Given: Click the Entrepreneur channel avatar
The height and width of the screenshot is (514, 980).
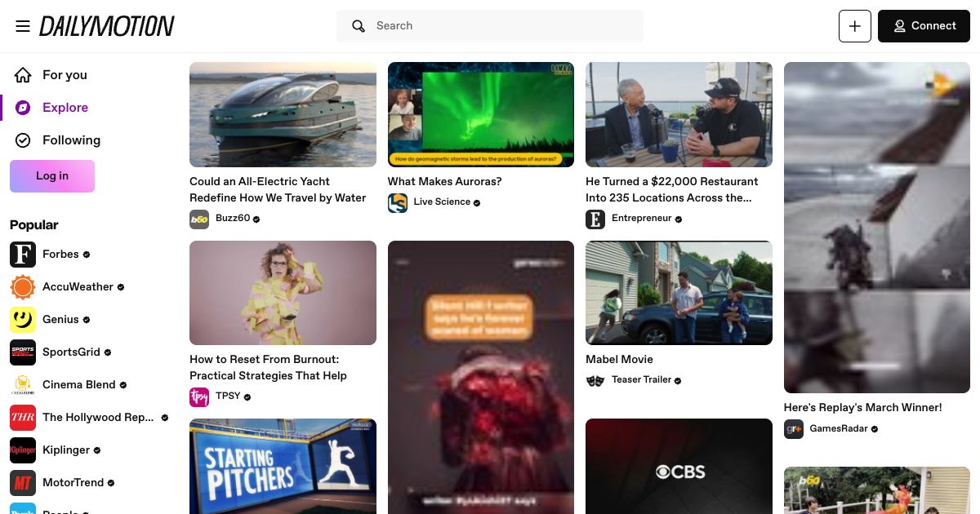Looking at the screenshot, I should pos(595,219).
